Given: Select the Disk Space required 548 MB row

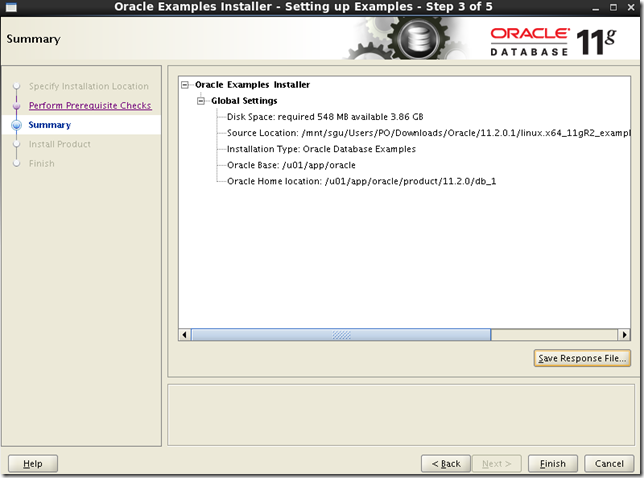Looking at the screenshot, I should coord(325,117).
